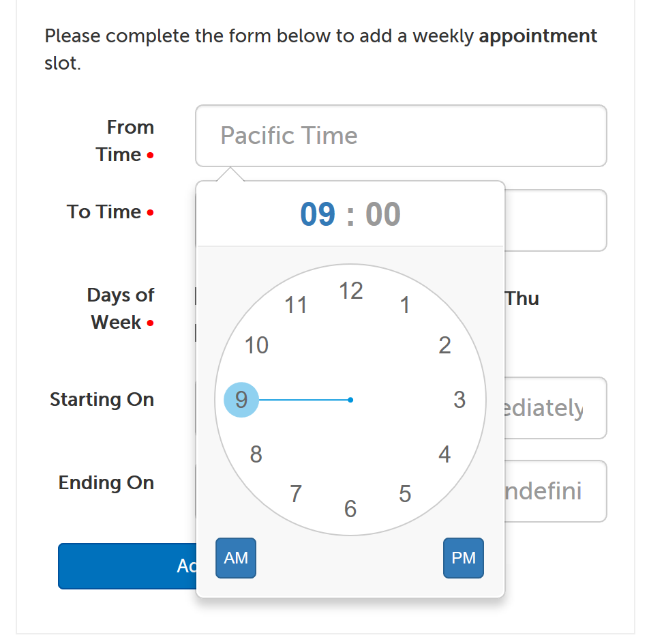Select hour 10 on the clock face

(x=256, y=345)
